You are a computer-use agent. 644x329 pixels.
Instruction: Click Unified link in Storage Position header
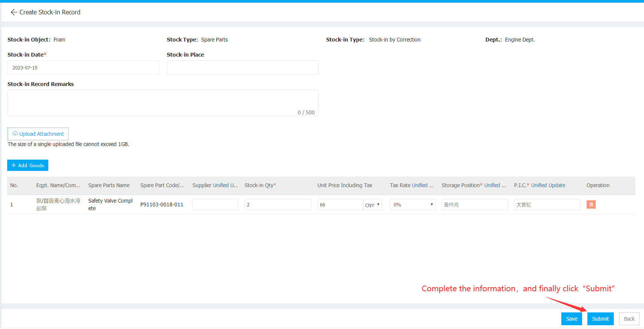tap(495, 185)
